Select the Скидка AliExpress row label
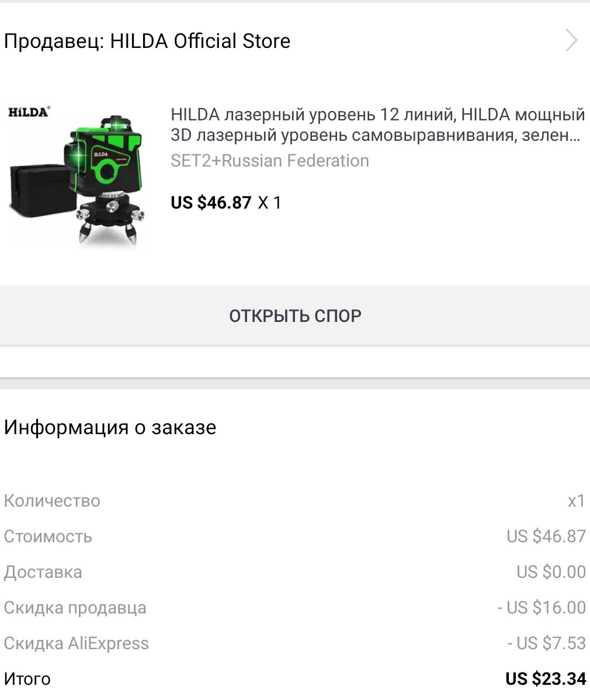590x700 pixels. [x=77, y=643]
